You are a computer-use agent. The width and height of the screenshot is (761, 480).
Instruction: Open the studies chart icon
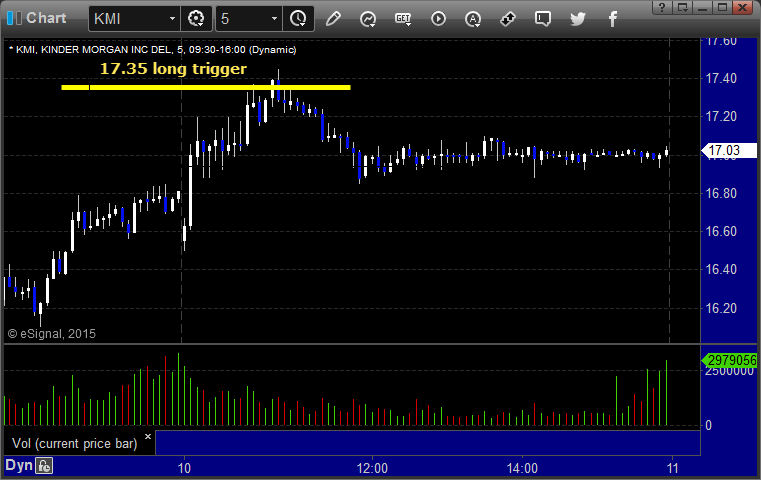368,19
